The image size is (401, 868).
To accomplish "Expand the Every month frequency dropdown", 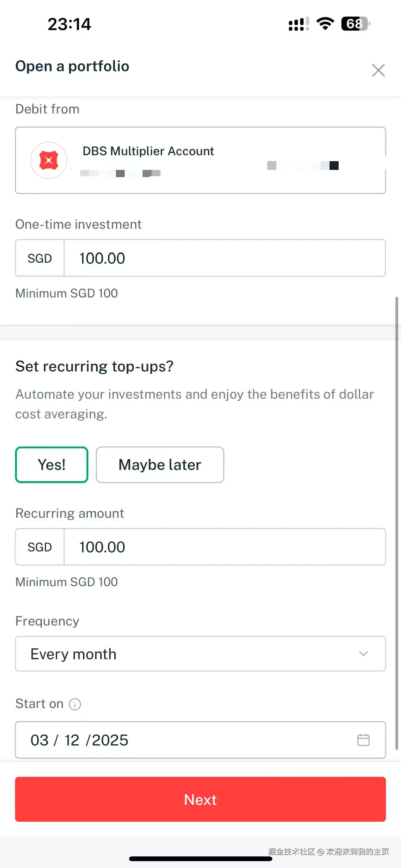I will click(189, 654).
